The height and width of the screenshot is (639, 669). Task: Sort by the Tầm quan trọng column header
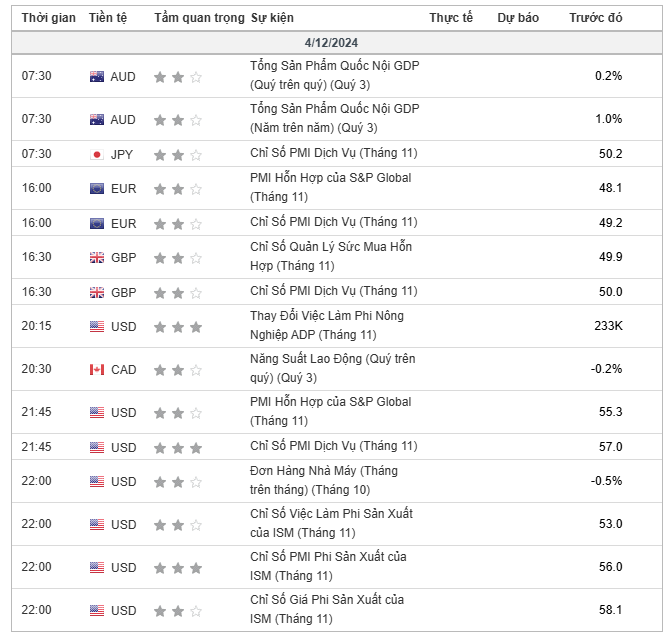pos(199,18)
